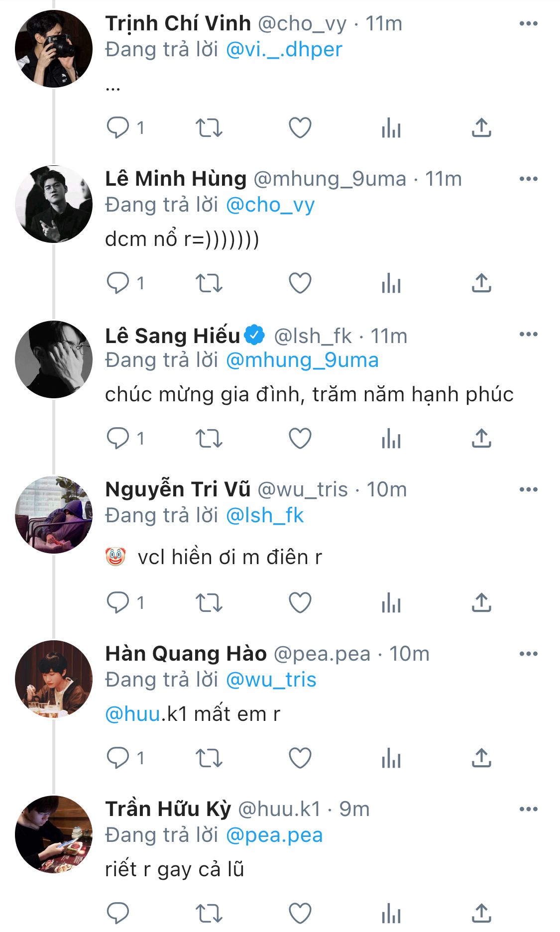
Task: Open Hàn Quang Hào's profile picture
Action: (x=54, y=679)
